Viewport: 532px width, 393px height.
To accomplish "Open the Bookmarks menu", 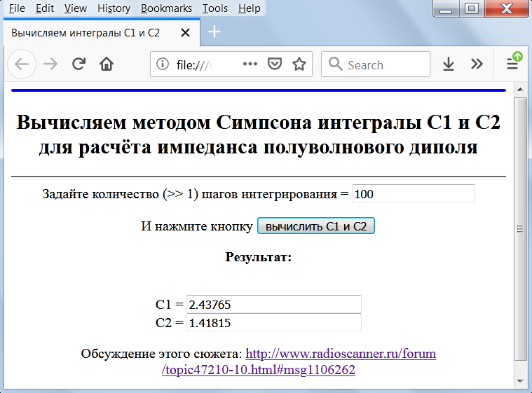I will tap(166, 8).
